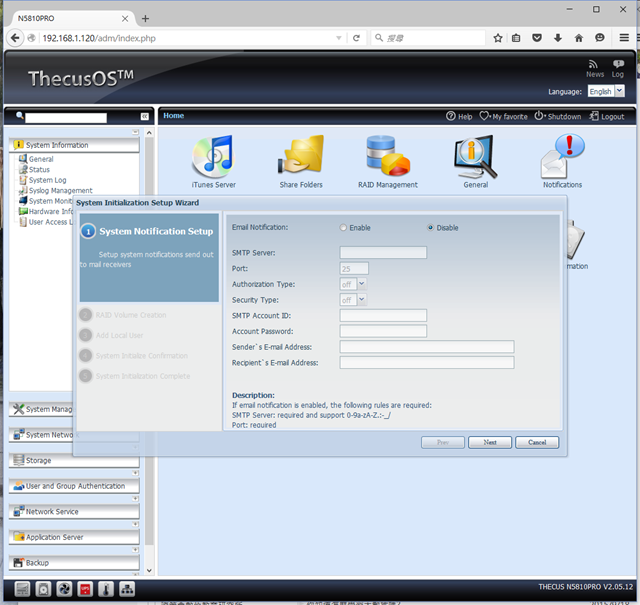Open Status in the sidebar tree
The height and width of the screenshot is (605, 640).
[39, 169]
